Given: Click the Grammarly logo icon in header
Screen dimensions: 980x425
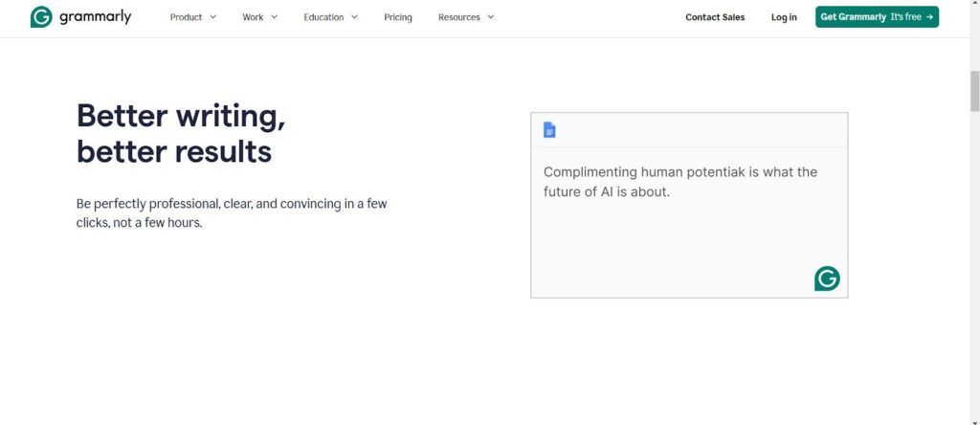Looking at the screenshot, I should pos(41,17).
